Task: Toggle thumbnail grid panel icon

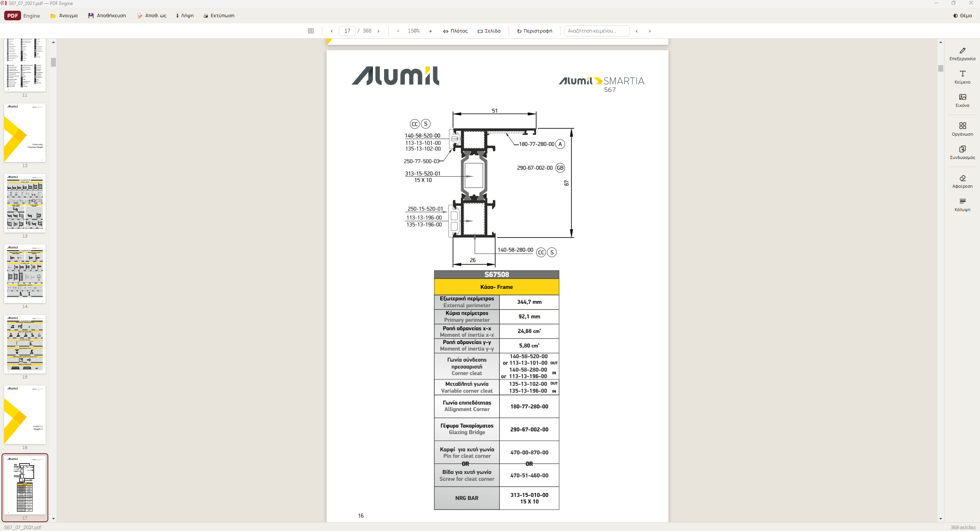Action: pos(311,31)
